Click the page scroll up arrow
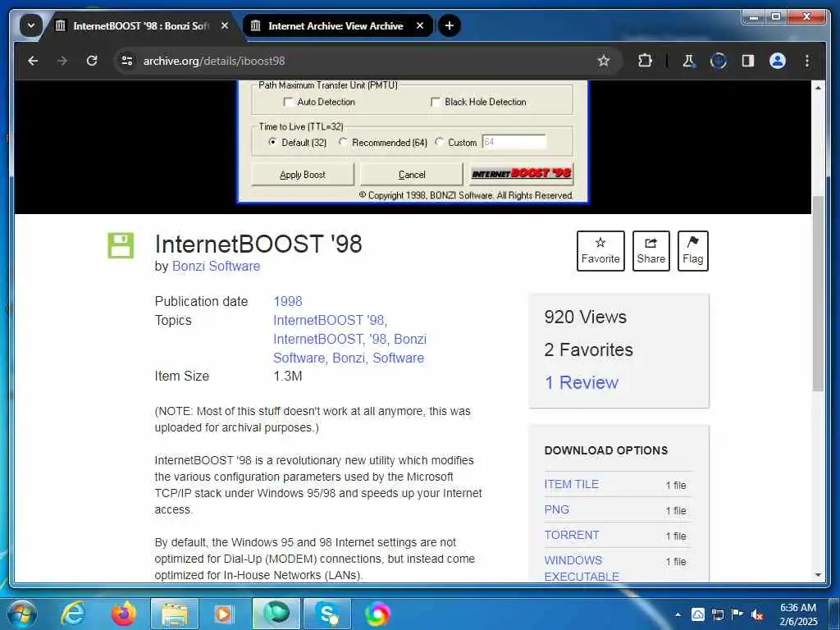The image size is (840, 630). point(818,87)
